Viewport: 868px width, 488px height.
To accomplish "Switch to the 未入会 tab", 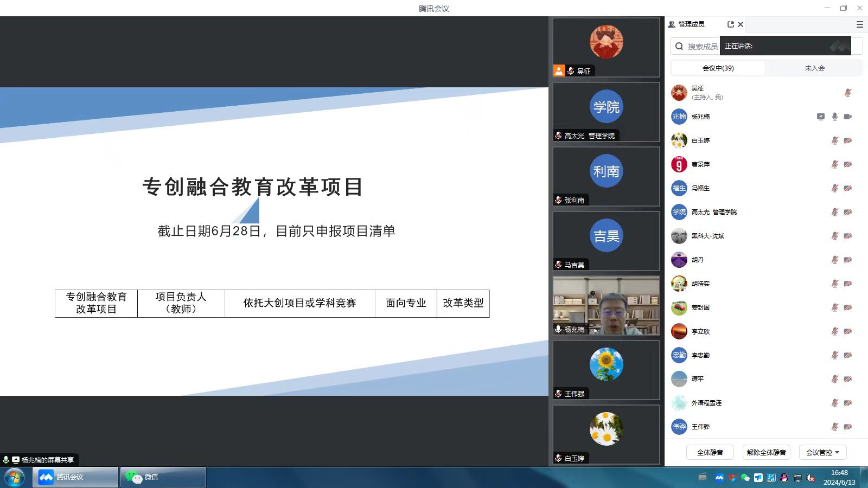I will (x=814, y=68).
